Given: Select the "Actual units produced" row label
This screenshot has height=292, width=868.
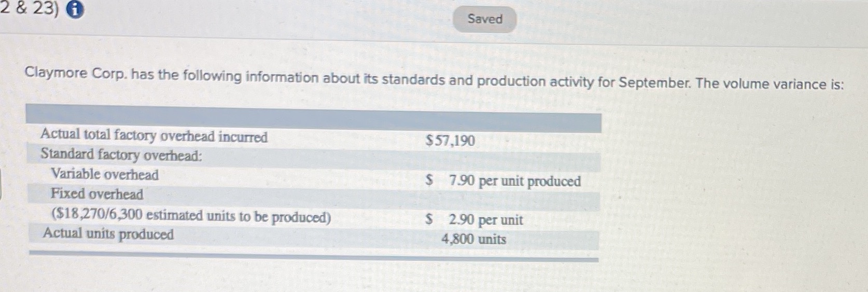Looking at the screenshot, I should (x=108, y=234).
